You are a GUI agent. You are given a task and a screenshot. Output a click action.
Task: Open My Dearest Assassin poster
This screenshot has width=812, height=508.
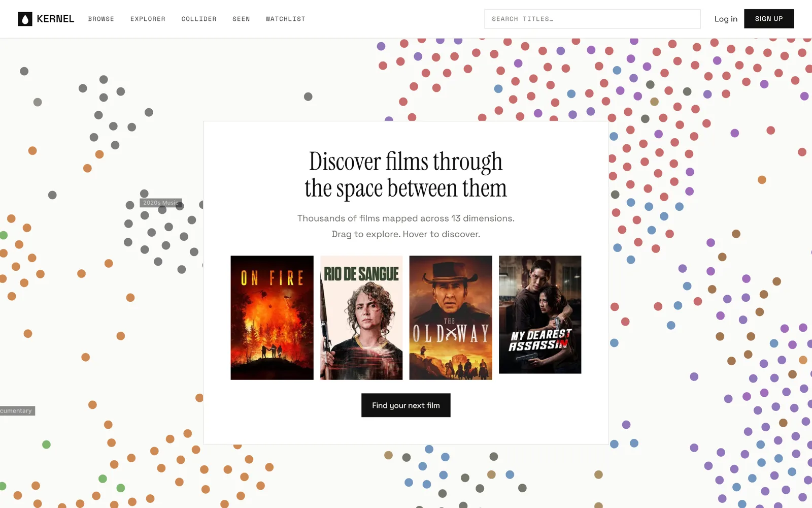(540, 314)
